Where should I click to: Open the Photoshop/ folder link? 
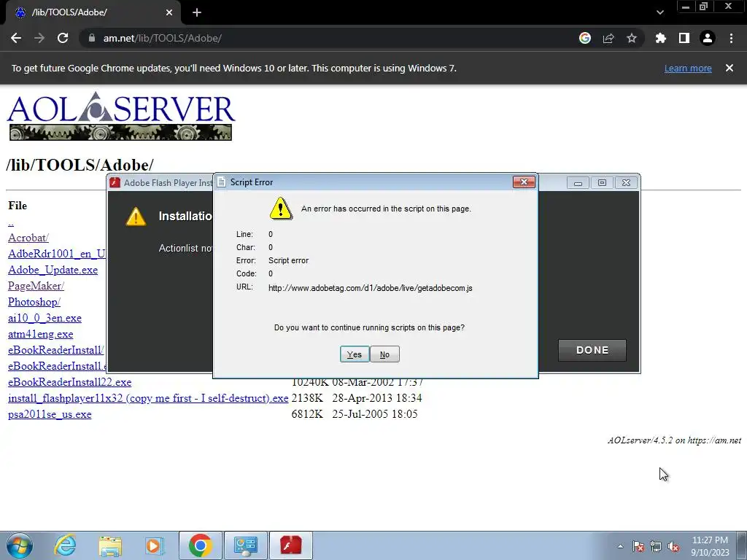pos(34,302)
